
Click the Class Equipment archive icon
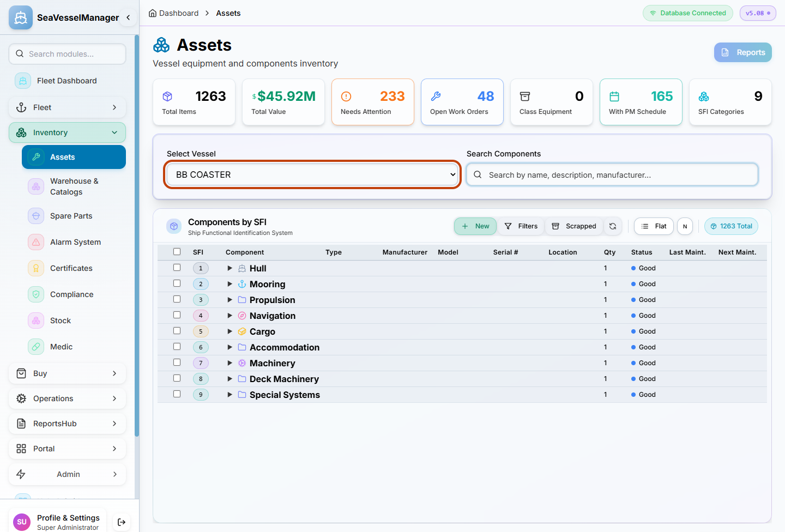pyautogui.click(x=525, y=96)
